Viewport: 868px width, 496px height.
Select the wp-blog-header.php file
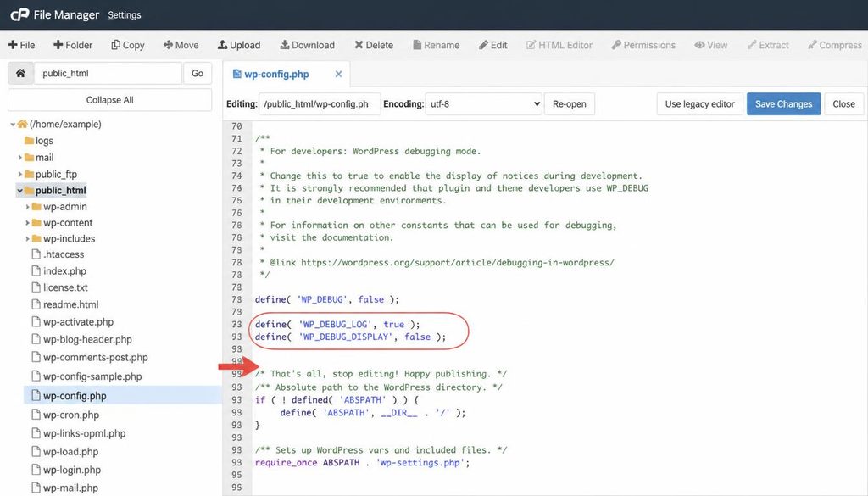point(82,339)
